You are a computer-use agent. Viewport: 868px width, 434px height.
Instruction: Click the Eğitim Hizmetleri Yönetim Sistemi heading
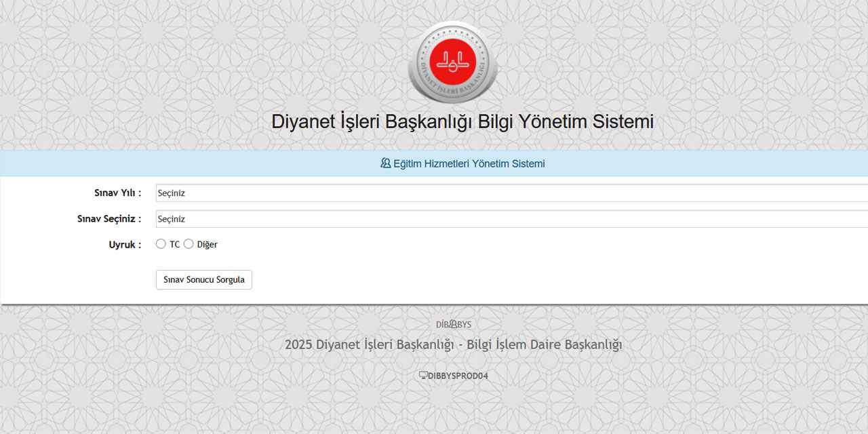pyautogui.click(x=469, y=163)
